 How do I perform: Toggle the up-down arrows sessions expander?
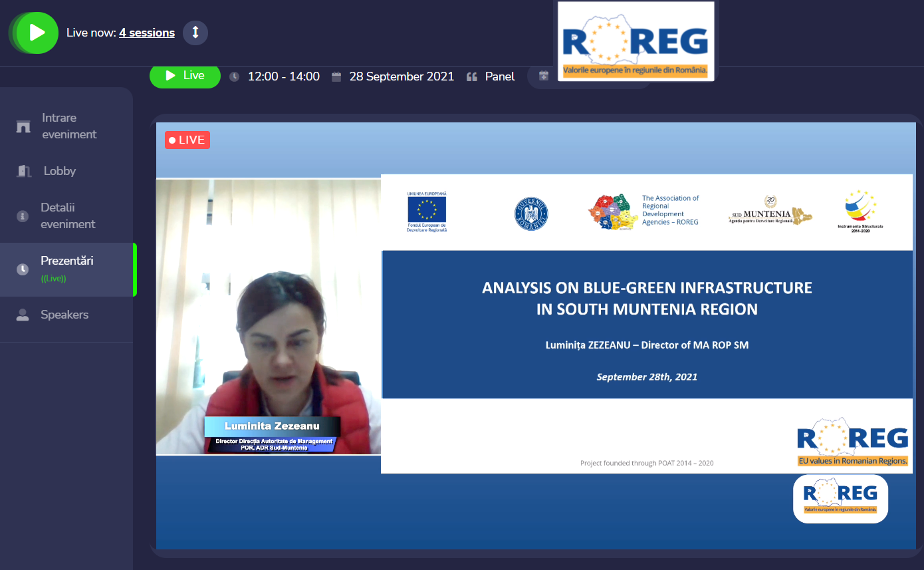point(195,33)
